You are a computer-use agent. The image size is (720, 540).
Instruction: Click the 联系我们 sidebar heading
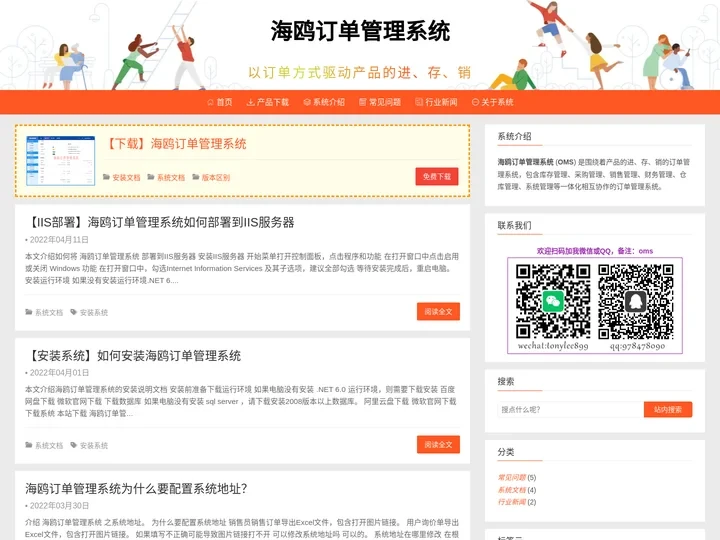coord(514,225)
